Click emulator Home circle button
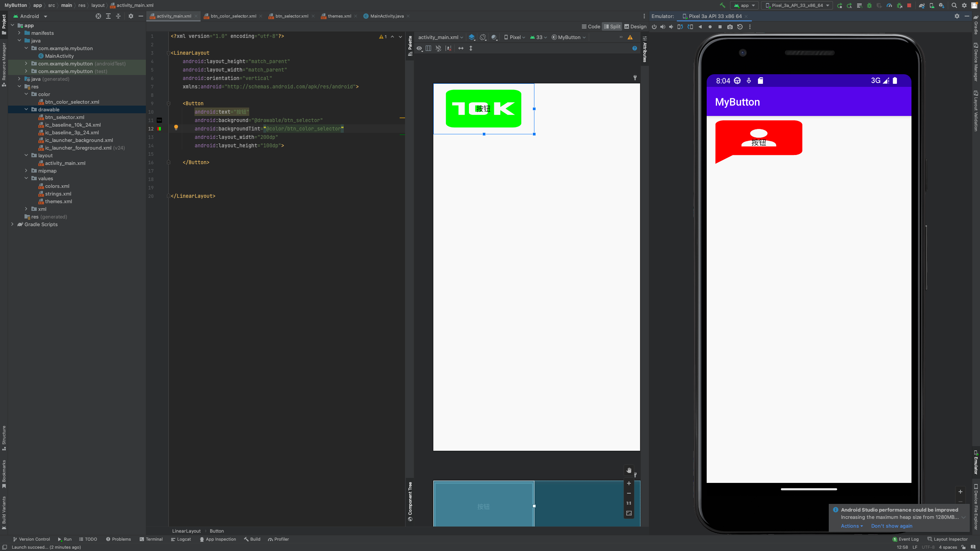Image resolution: width=980 pixels, height=551 pixels. click(710, 27)
